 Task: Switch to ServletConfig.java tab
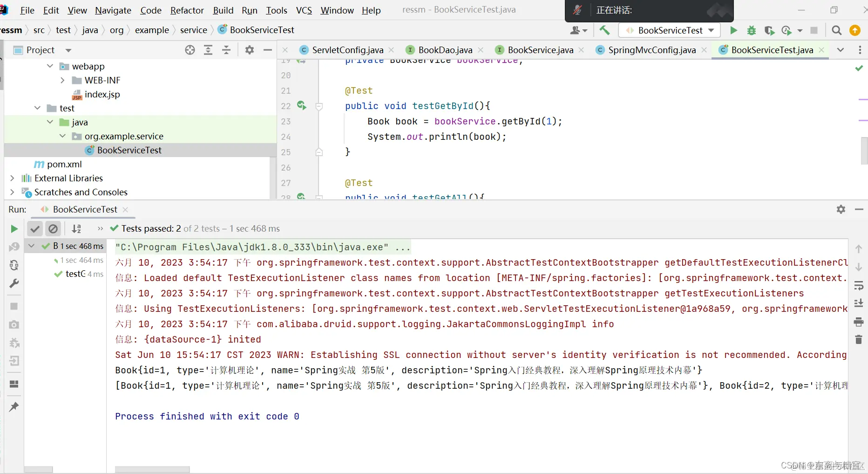tap(347, 50)
